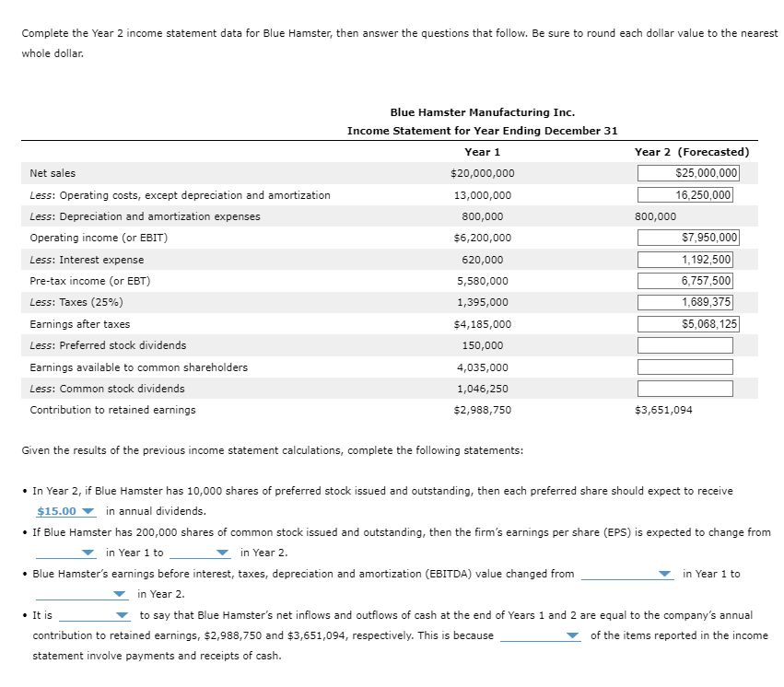This screenshot has height=687, width=784.
Task: Click the Net sales Year 2 input field
Action: coord(686,173)
